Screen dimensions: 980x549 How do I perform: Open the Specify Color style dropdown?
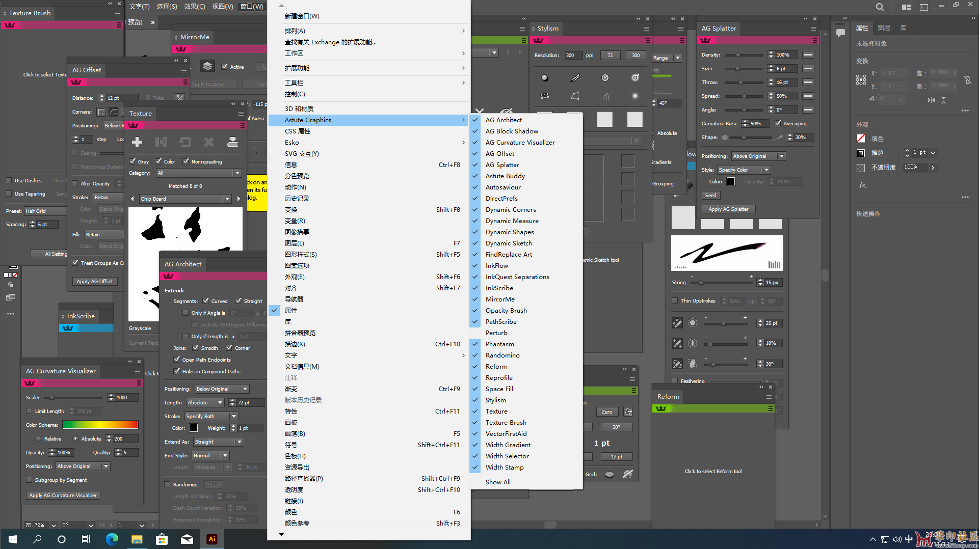point(744,170)
